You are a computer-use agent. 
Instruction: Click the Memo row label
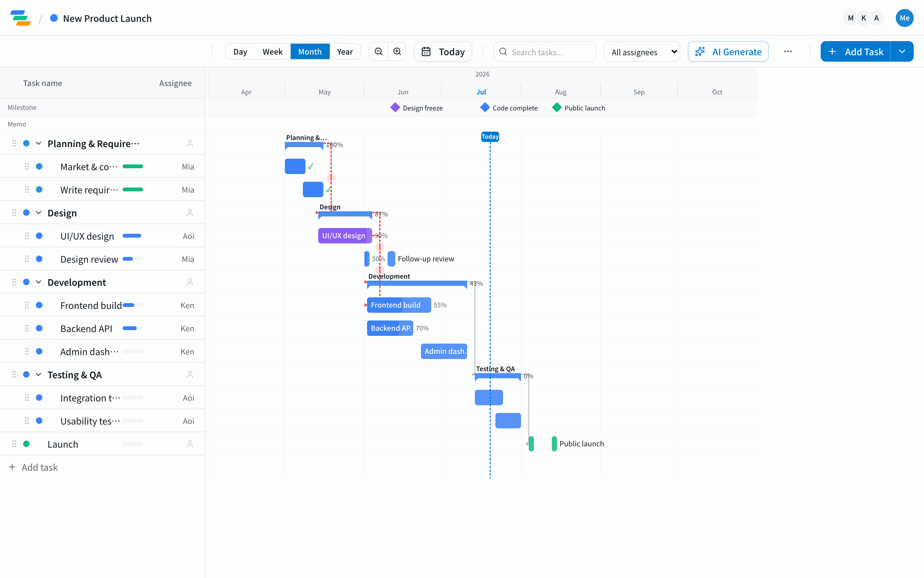(17, 124)
